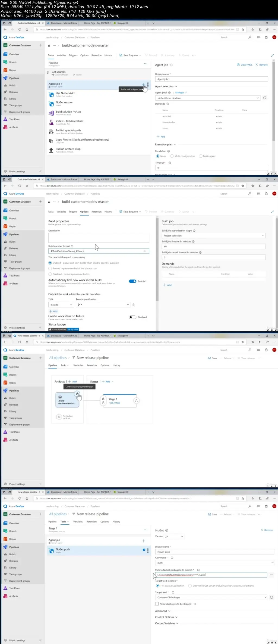Select the Publish Artifact: drop upload icon
This screenshot has height=644, width=278.
(51, 150)
